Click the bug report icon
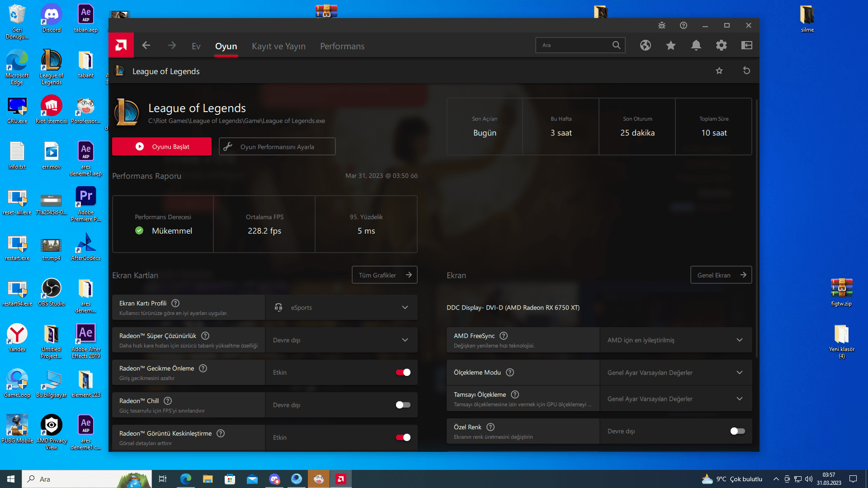This screenshot has width=868, height=488. click(x=661, y=25)
